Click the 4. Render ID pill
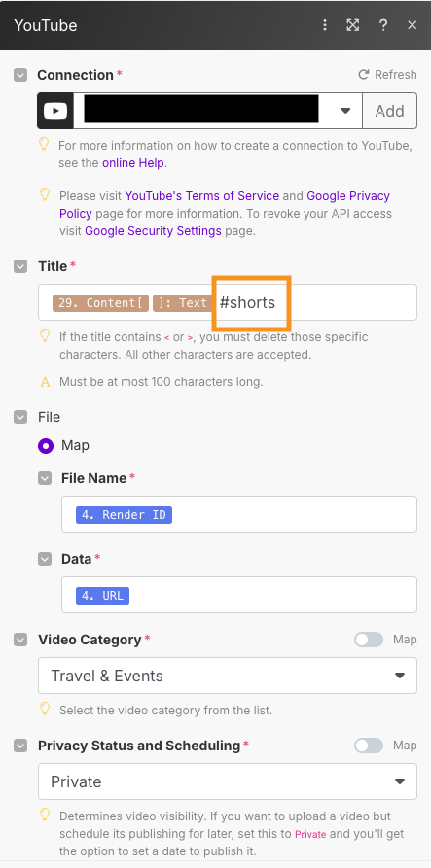Image resolution: width=431 pixels, height=868 pixels. [125, 515]
